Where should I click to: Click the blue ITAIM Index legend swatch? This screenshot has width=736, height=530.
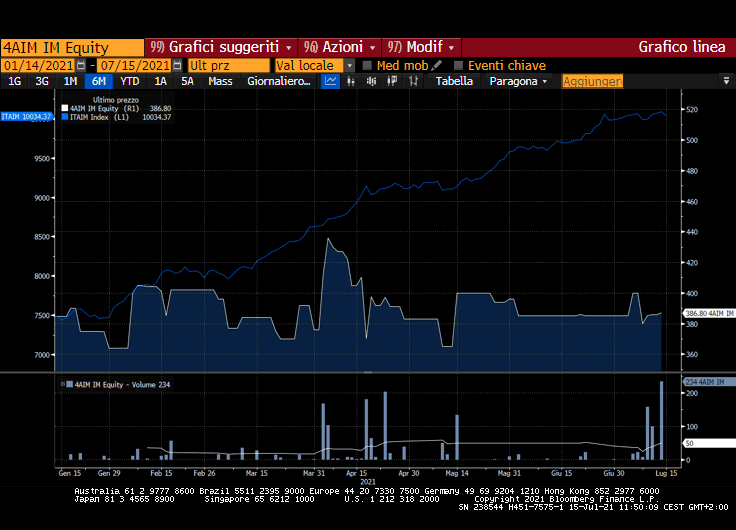(65, 117)
